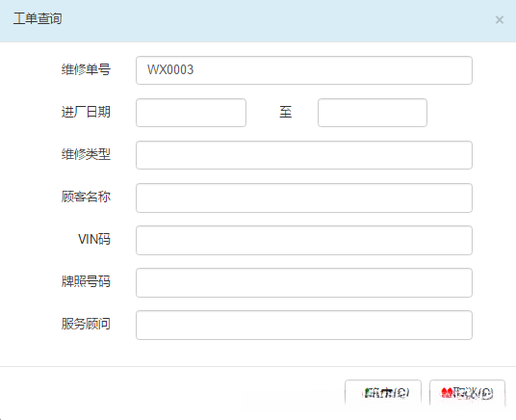Click the 顾客名称 label
Image resolution: width=516 pixels, height=420 pixels.
click(x=86, y=197)
